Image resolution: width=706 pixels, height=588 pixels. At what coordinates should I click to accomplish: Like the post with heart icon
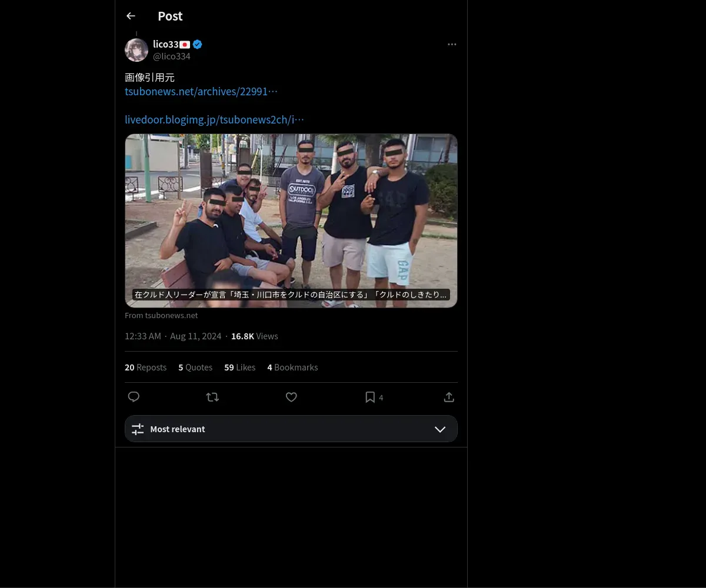(291, 397)
